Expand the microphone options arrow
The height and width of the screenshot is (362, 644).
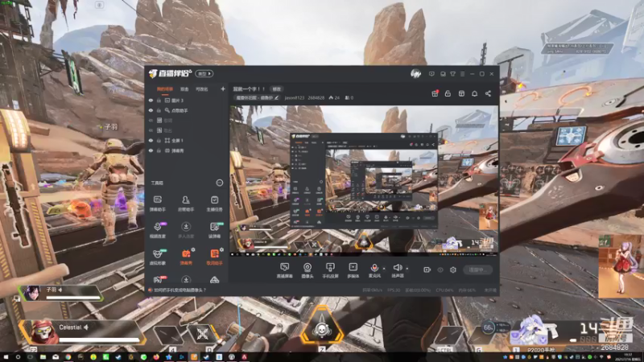pos(384,269)
